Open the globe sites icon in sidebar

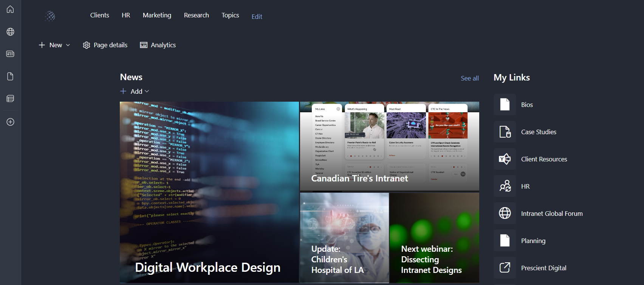pos(10,32)
